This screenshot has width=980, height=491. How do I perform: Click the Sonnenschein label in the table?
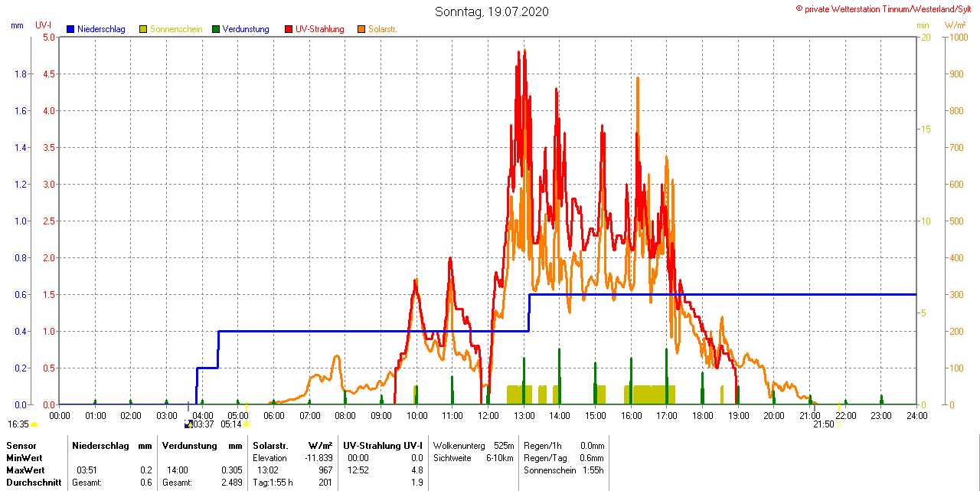550,470
